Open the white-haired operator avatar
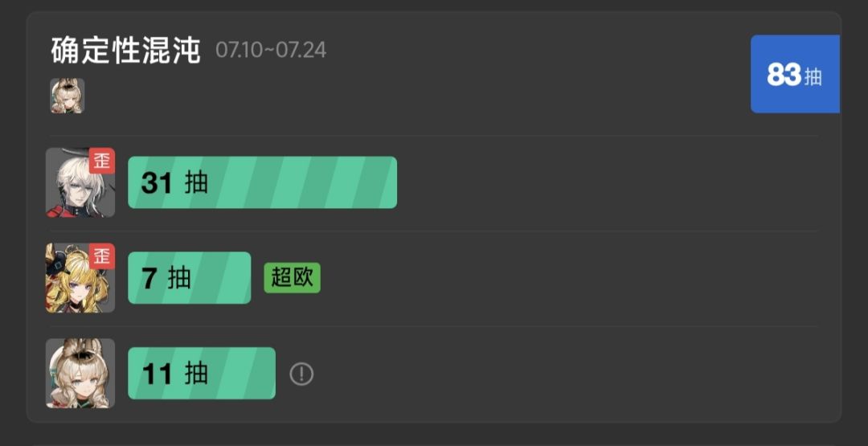Viewport: 868px width, 446px height. pyautogui.click(x=80, y=182)
